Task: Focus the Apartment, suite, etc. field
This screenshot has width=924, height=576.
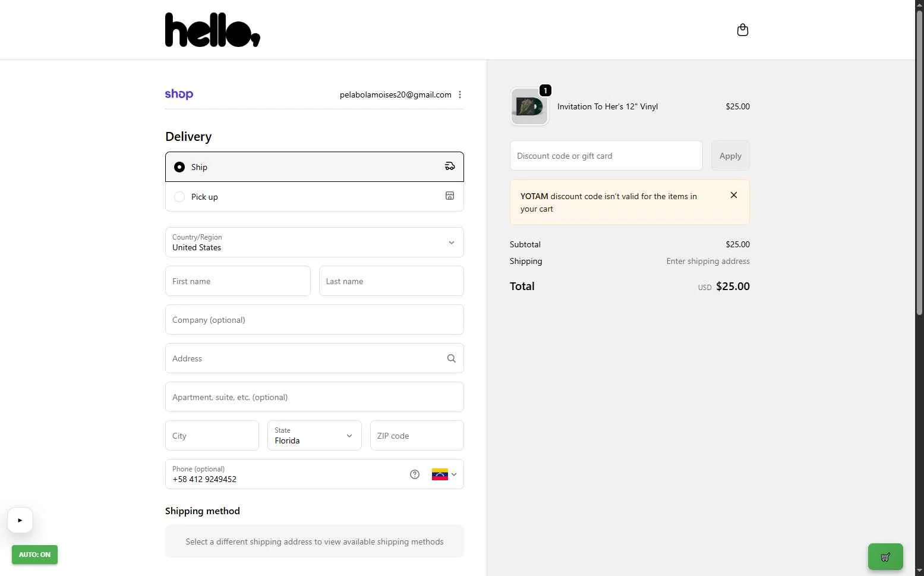Action: 314,396
